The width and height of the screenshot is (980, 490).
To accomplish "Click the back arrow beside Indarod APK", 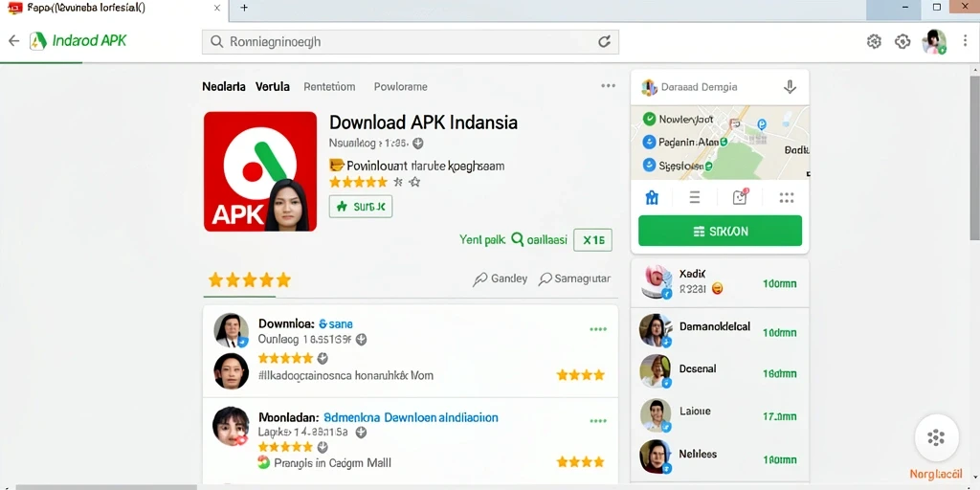I will pos(13,41).
